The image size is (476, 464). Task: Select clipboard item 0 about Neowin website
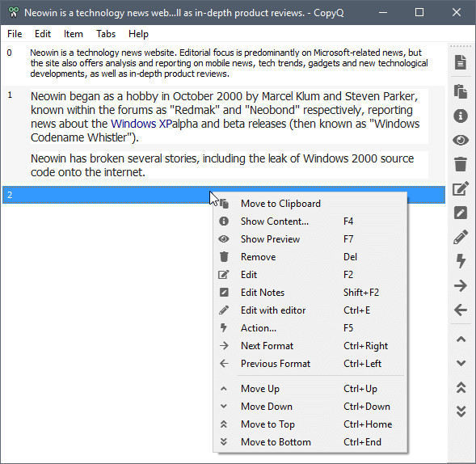click(224, 63)
